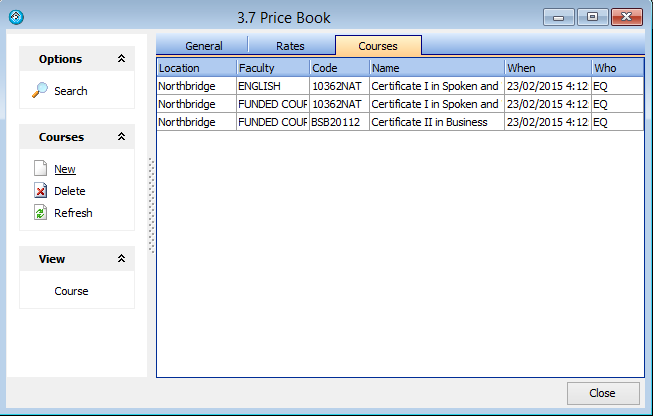Collapse the Courses sidebar panel
653x416 pixels.
pyautogui.click(x=121, y=137)
